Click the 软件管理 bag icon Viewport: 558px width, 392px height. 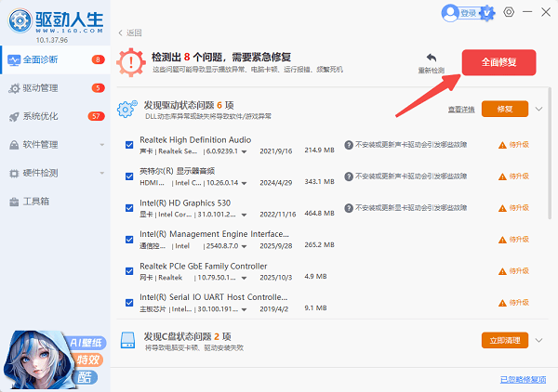[14, 145]
